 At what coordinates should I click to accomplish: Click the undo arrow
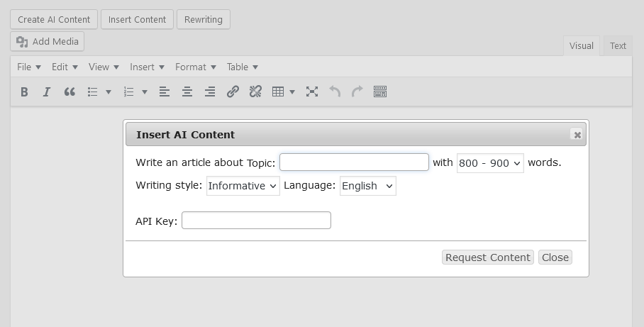335,92
